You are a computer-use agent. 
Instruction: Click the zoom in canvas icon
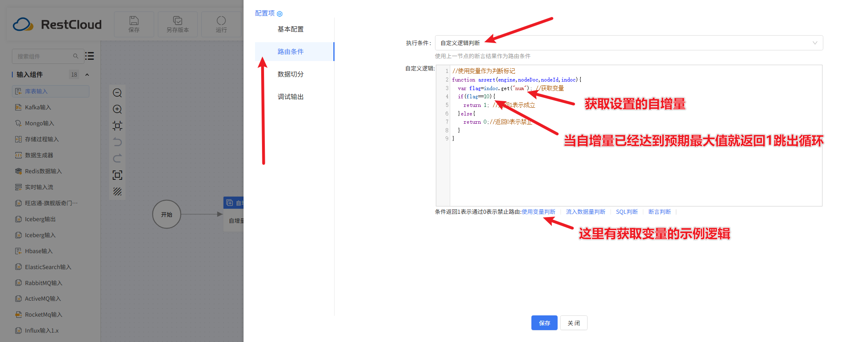click(x=117, y=109)
